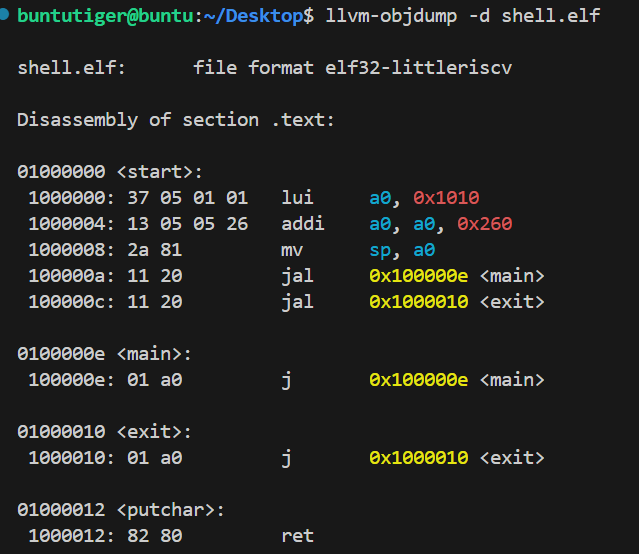
Task: Click the jal target <main> at address 100000a
Action: coord(512,275)
